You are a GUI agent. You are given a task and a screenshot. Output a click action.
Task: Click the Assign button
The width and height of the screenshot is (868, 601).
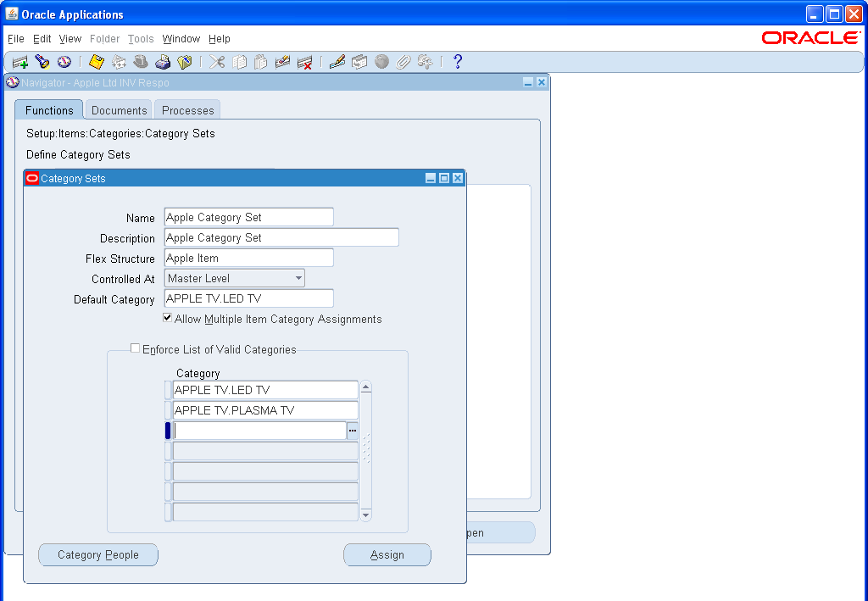point(387,554)
